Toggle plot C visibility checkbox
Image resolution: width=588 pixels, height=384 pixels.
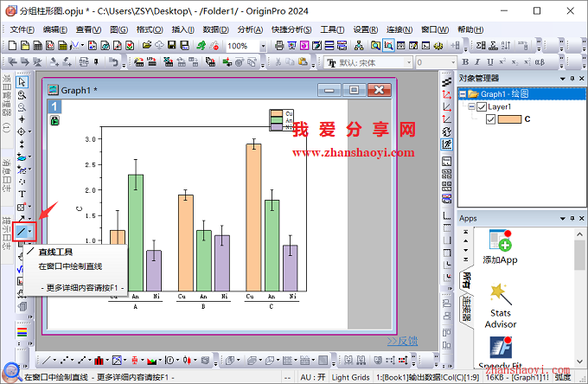pyautogui.click(x=490, y=119)
